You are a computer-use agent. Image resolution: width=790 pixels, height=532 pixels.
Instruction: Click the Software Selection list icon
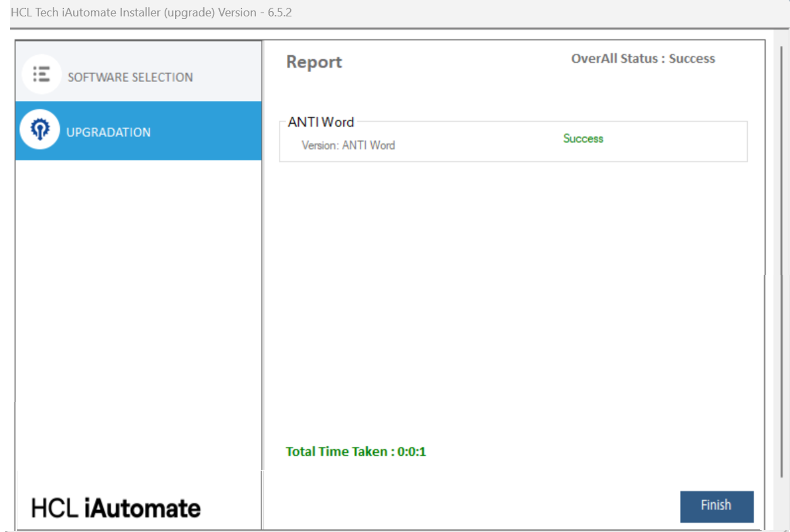pos(41,74)
